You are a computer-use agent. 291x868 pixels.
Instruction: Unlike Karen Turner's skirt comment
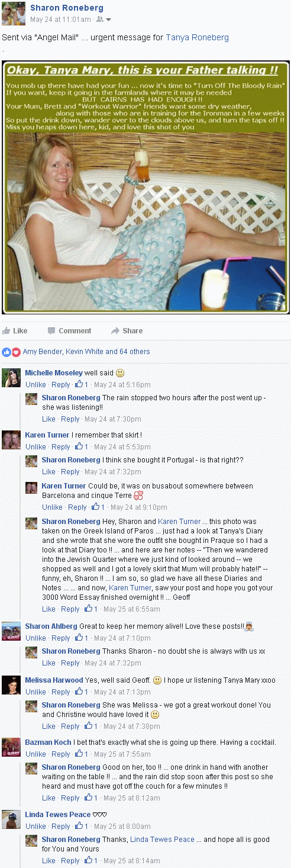click(x=35, y=447)
